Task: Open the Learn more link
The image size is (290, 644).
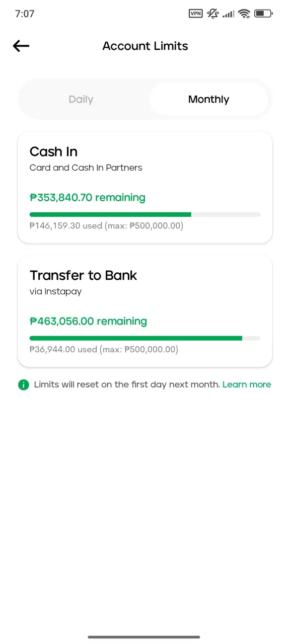Action: point(247,385)
